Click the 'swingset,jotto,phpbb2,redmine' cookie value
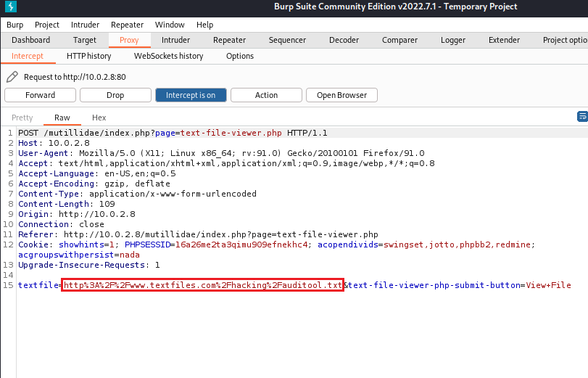 click(457, 245)
